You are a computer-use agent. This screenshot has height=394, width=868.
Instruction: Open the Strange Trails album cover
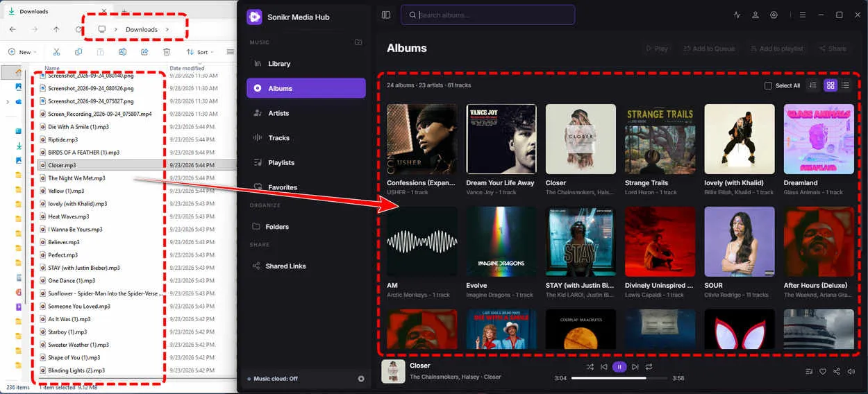(660, 139)
